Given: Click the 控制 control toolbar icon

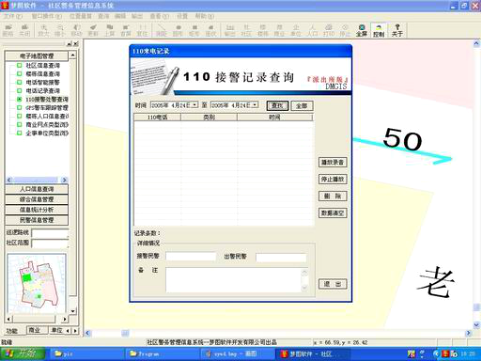Looking at the screenshot, I should coord(379,30).
